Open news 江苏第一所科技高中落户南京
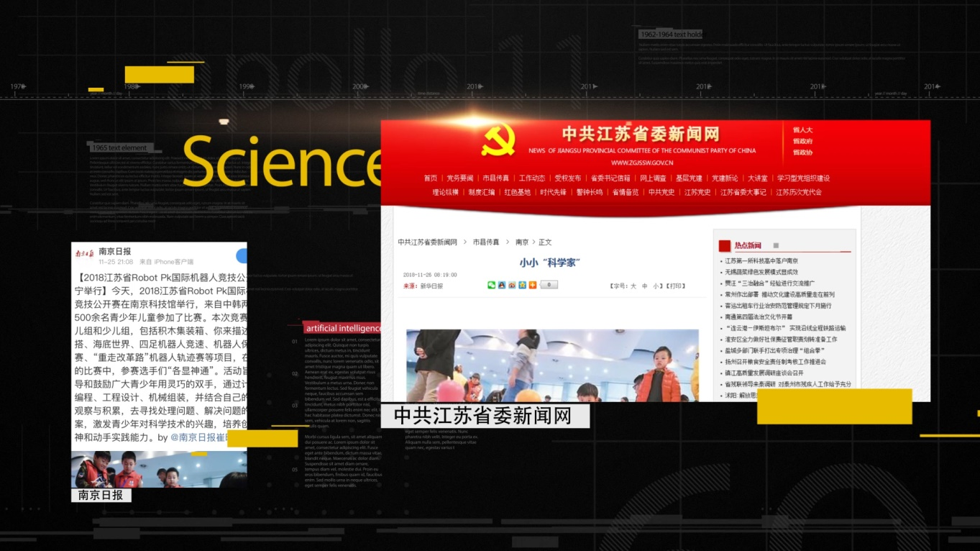This screenshot has height=551, width=980. click(x=761, y=261)
